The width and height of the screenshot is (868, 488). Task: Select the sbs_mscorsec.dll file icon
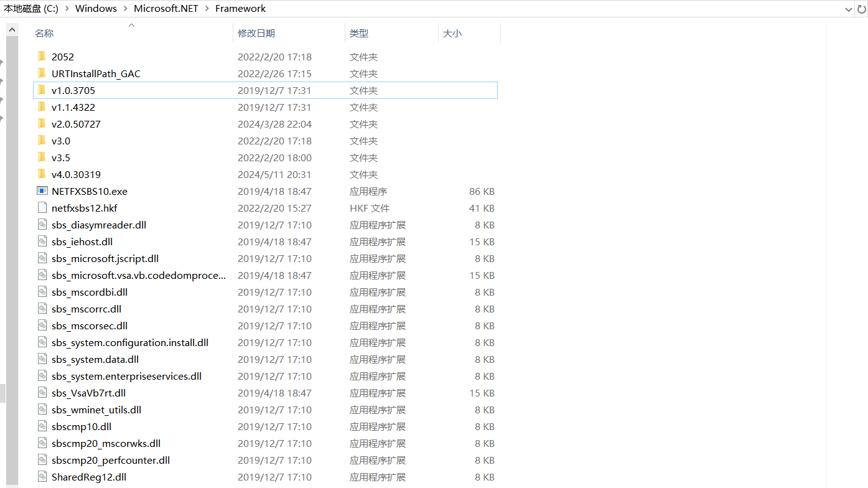click(42, 326)
